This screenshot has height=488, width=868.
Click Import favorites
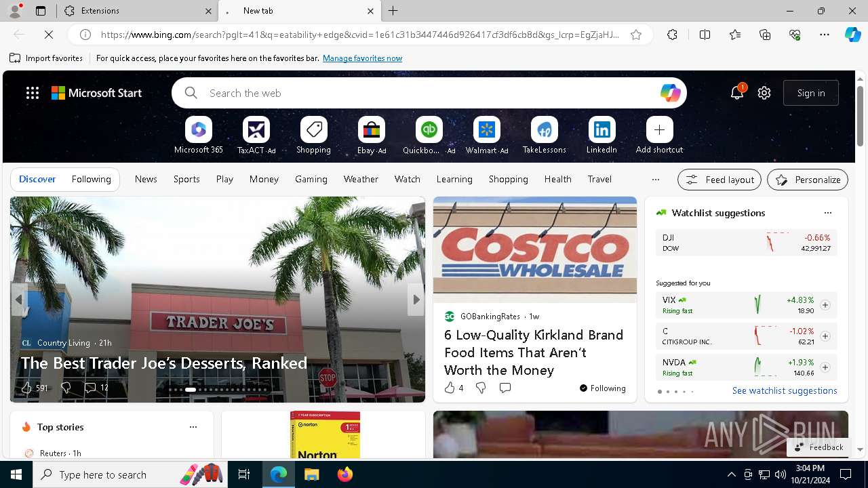click(46, 58)
